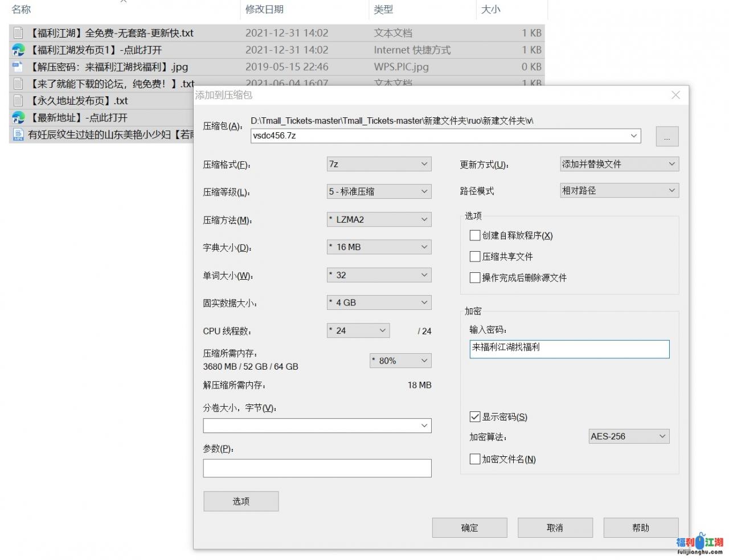Uncheck the 显示密码 checkbox

(475, 417)
